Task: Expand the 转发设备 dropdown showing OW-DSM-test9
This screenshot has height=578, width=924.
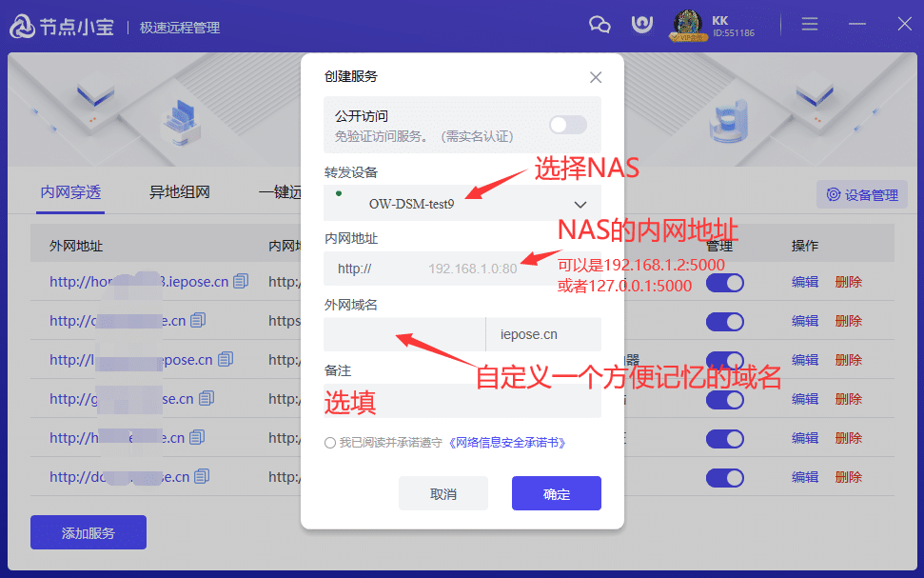Action: click(462, 203)
